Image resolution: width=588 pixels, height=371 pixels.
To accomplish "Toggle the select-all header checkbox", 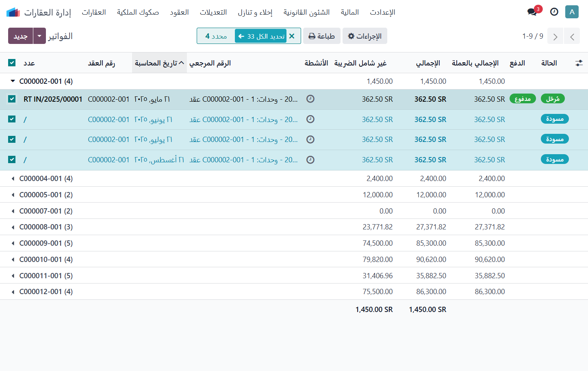I will pyautogui.click(x=12, y=63).
